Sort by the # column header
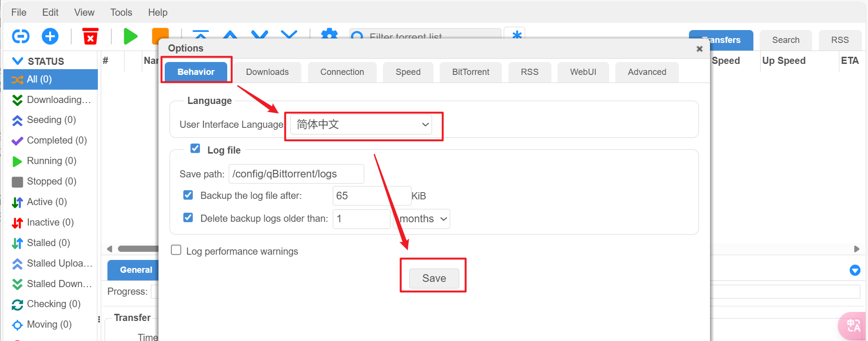The image size is (868, 341). [x=106, y=61]
